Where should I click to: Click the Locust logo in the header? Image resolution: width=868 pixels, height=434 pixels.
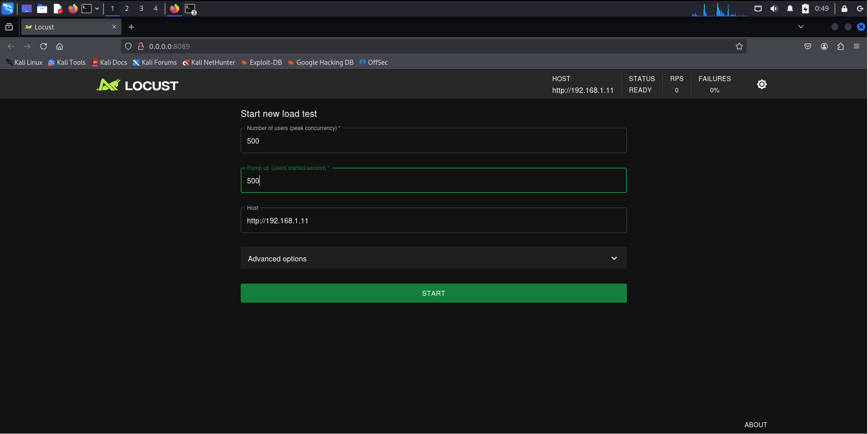pos(137,85)
